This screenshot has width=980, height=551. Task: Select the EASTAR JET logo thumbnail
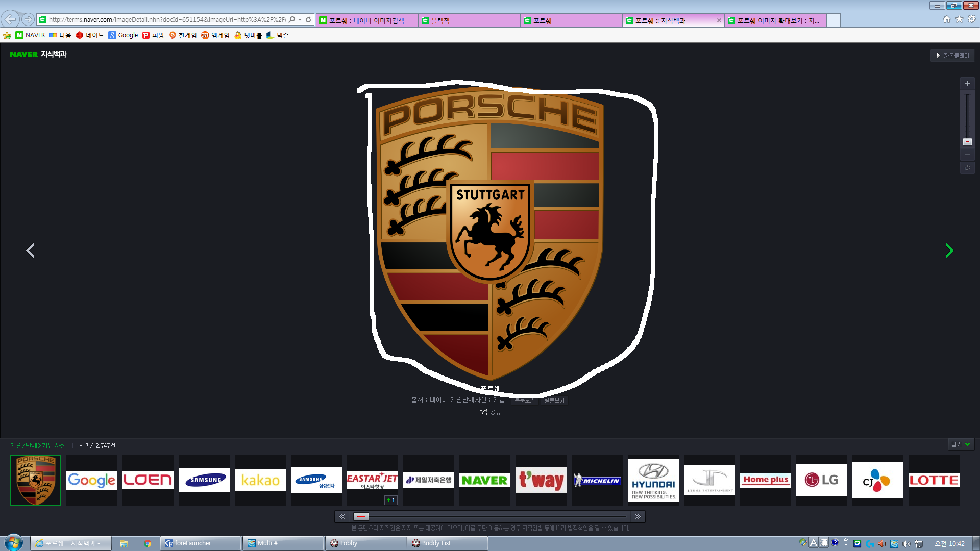[x=373, y=480]
